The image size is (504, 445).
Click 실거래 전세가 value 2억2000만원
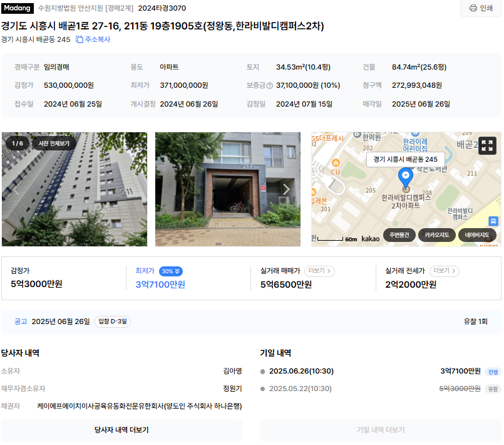(x=411, y=285)
